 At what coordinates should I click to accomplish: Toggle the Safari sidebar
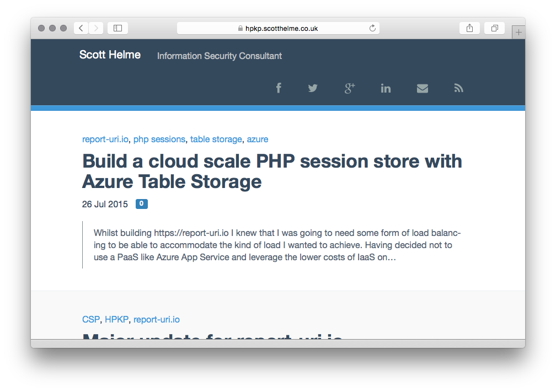117,28
